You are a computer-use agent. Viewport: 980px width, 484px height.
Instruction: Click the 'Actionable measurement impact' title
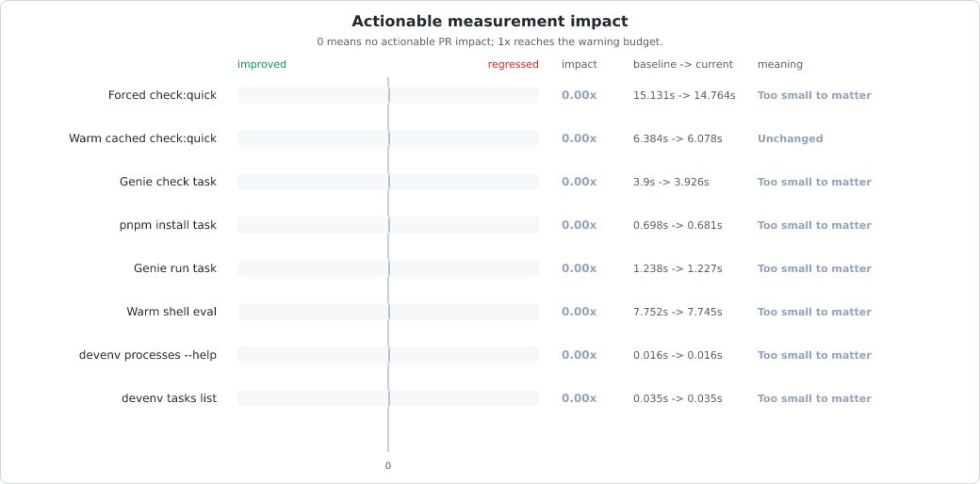[489, 22]
